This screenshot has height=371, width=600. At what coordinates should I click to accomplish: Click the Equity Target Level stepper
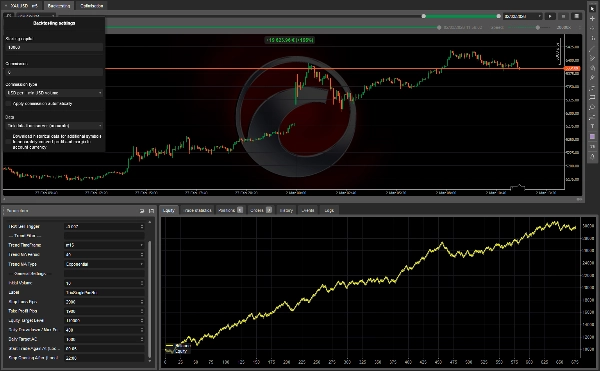click(x=142, y=321)
